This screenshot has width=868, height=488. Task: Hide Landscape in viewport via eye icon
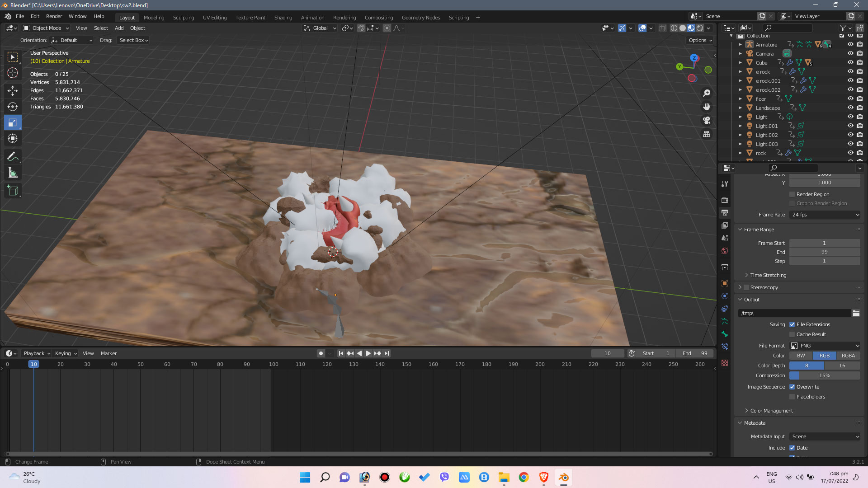[x=850, y=108]
